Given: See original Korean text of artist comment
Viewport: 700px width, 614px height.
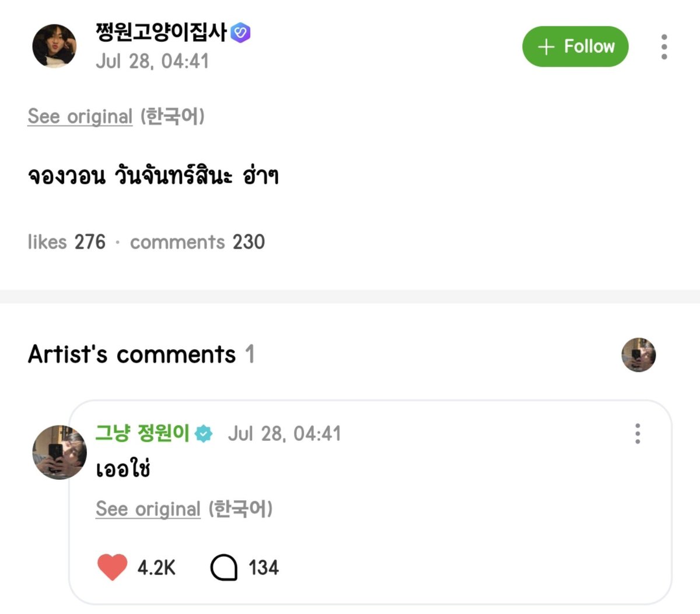Looking at the screenshot, I should click(148, 509).
